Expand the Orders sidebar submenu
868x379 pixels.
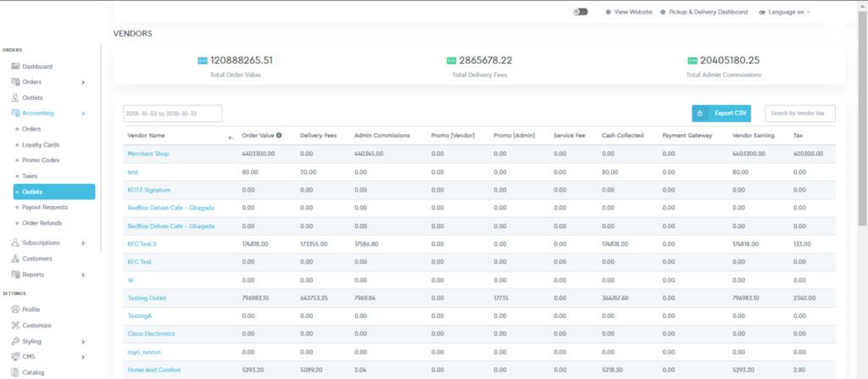[x=82, y=82]
